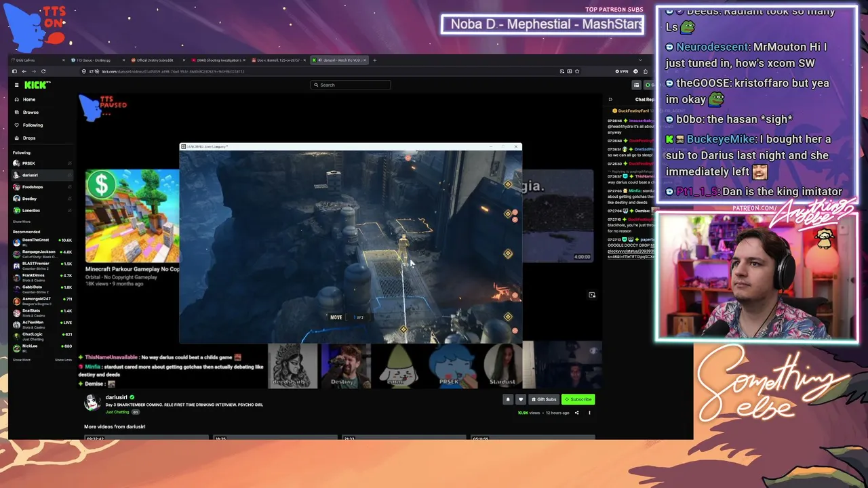Viewport: 868px width, 488px height.
Task: Switch to the Shooting Investigation tab
Action: coord(218,60)
